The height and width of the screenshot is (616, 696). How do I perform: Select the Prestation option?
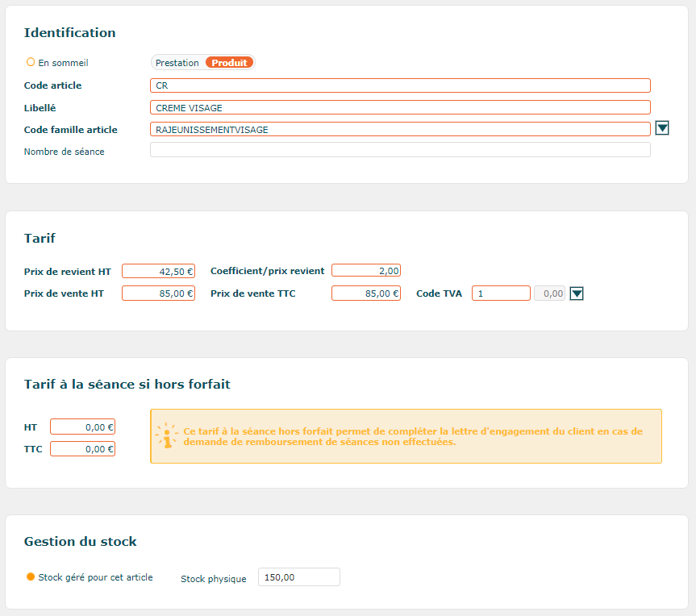tap(177, 63)
